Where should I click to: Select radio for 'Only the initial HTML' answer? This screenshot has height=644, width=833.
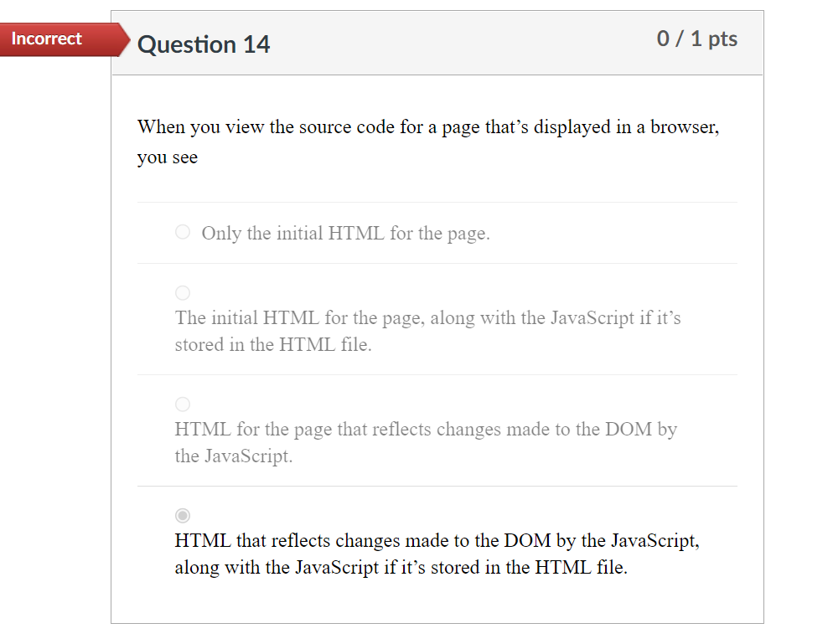click(182, 232)
